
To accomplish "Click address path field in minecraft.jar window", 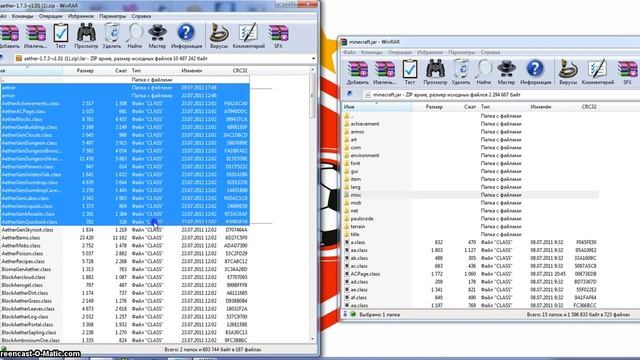I will 501,95.
